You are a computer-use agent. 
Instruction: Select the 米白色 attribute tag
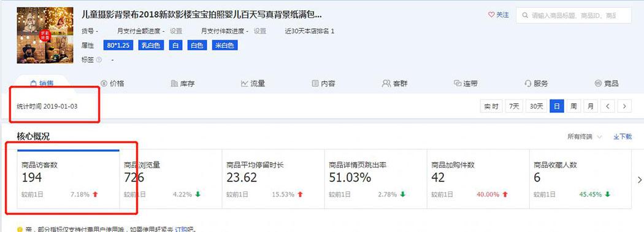(x=224, y=45)
